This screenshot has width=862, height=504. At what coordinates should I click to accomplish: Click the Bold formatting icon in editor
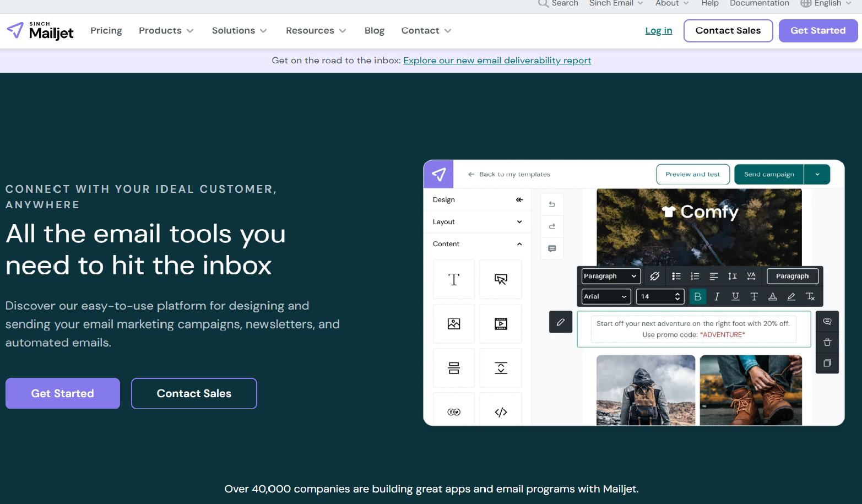[698, 296]
